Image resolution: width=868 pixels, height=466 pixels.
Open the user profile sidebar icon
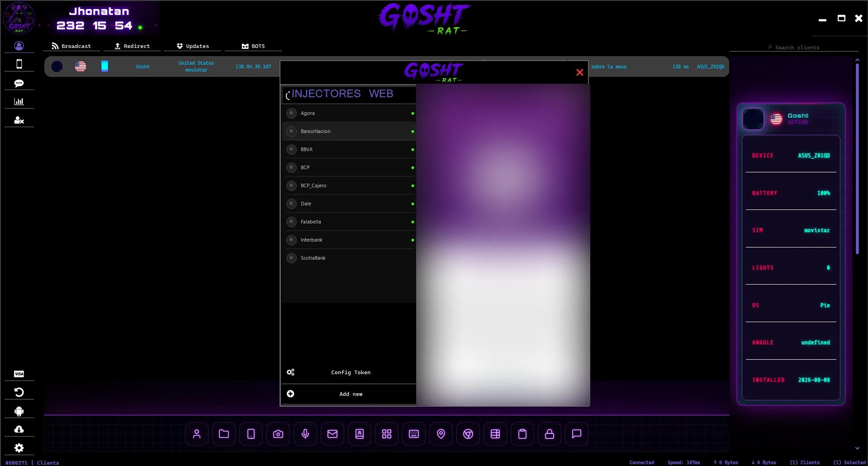coord(19,46)
